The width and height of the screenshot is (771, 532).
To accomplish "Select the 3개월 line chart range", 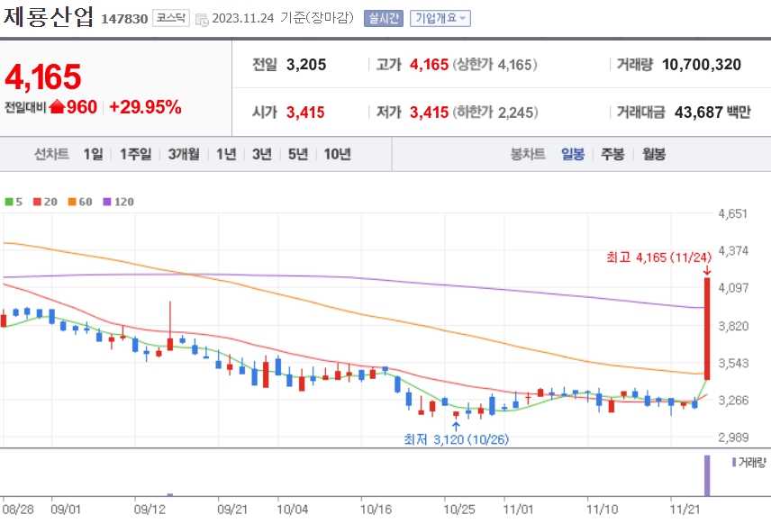I will point(184,154).
